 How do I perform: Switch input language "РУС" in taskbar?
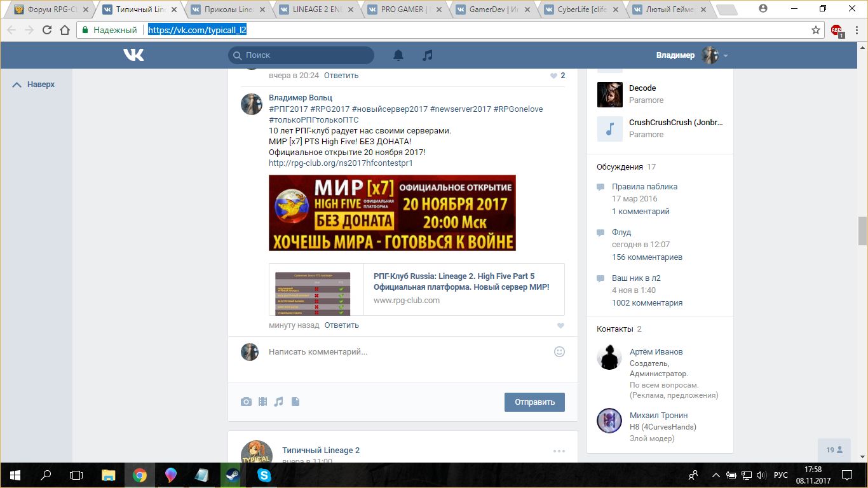pyautogui.click(x=781, y=475)
